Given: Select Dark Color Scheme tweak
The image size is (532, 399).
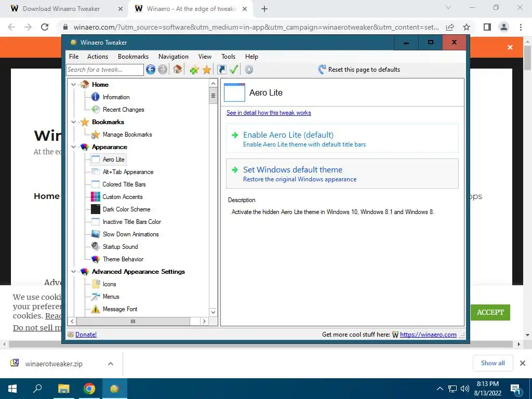Looking at the screenshot, I should pyautogui.click(x=126, y=209).
